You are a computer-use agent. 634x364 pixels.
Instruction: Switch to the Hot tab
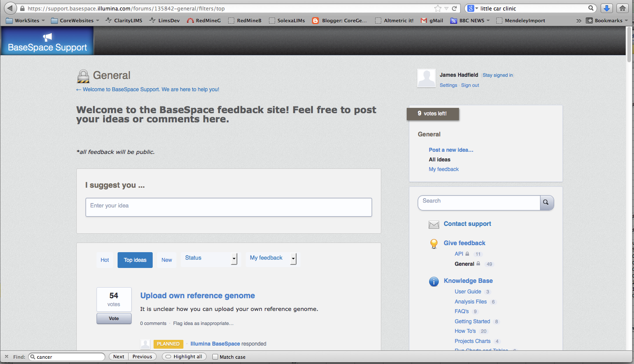point(105,260)
